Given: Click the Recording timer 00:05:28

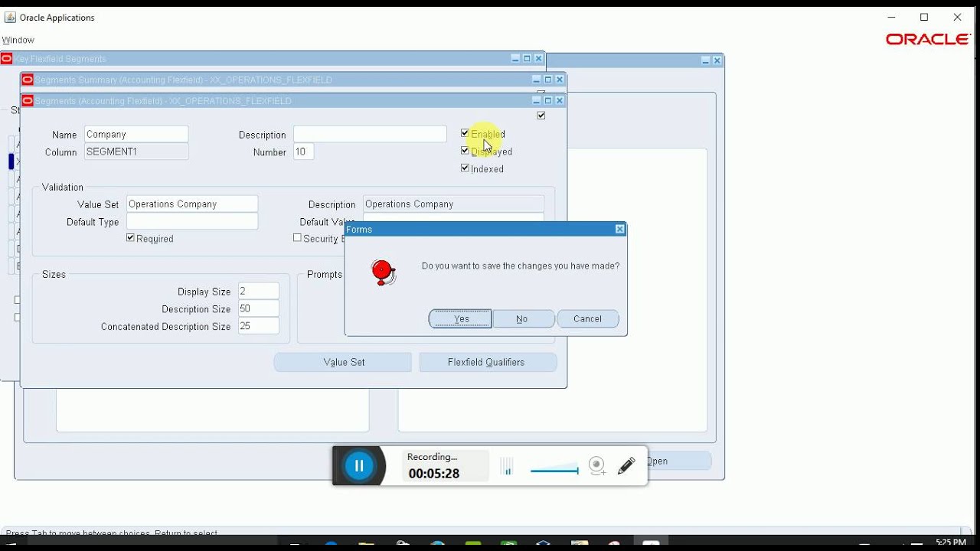Looking at the screenshot, I should click(x=434, y=474).
